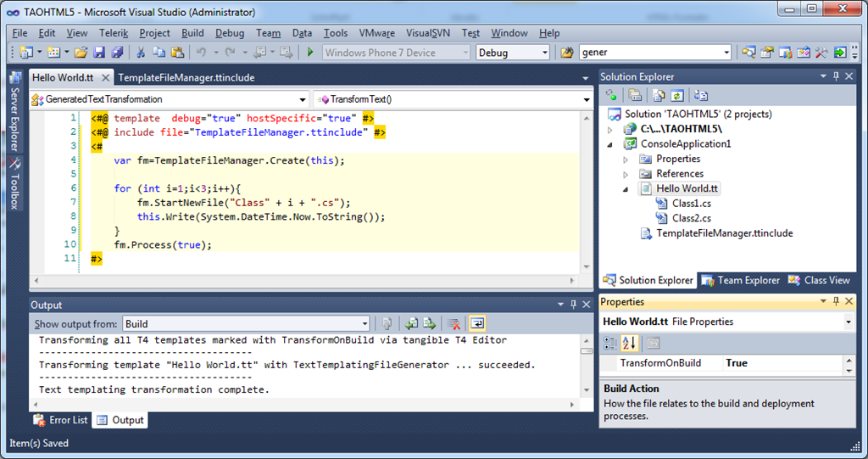Open the Build menu
The height and width of the screenshot is (459, 868).
coord(192,33)
